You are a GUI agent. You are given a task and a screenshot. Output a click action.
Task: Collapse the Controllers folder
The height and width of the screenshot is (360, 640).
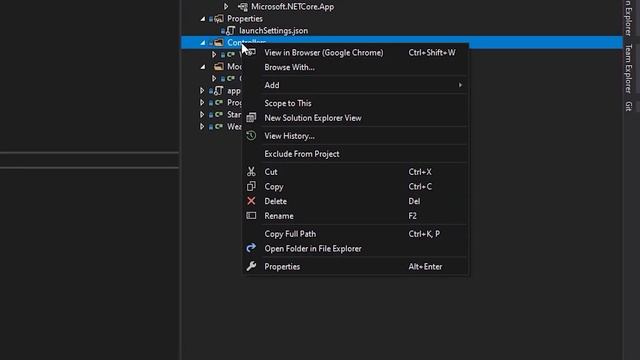pyautogui.click(x=203, y=42)
